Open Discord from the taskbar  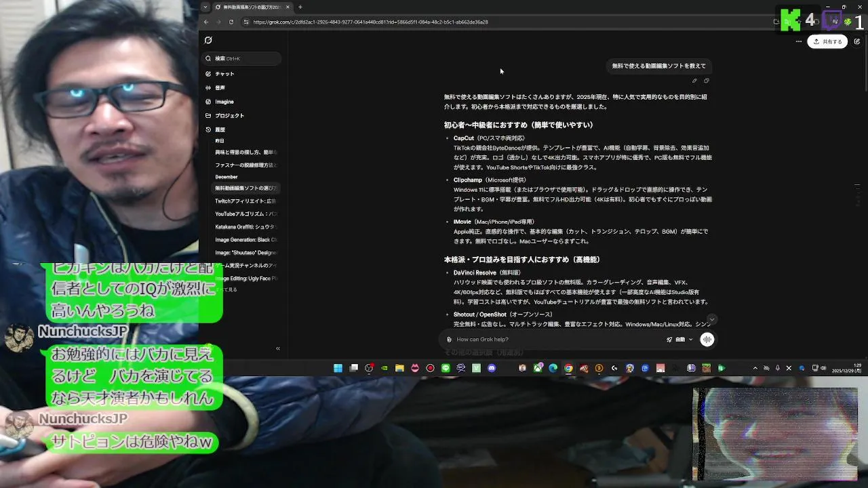tap(492, 368)
